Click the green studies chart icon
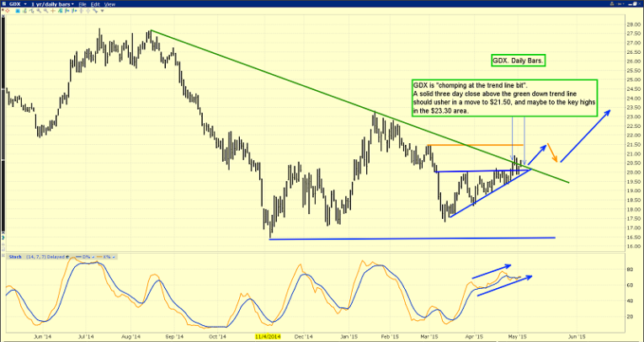Image resolution: width=644 pixels, height=342 pixels. click(60, 11)
